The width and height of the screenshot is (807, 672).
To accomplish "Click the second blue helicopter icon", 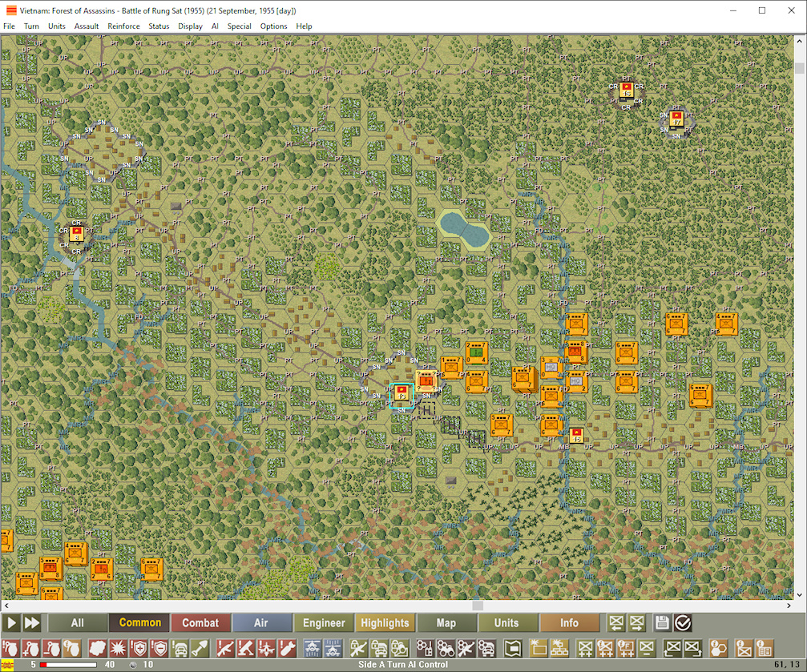I will click(x=333, y=648).
